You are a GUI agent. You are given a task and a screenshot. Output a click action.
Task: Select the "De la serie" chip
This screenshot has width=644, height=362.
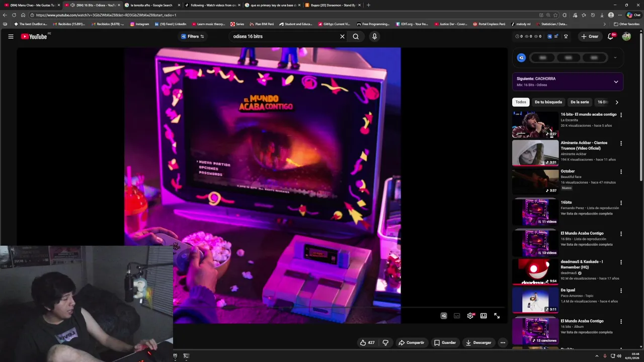tap(580, 102)
